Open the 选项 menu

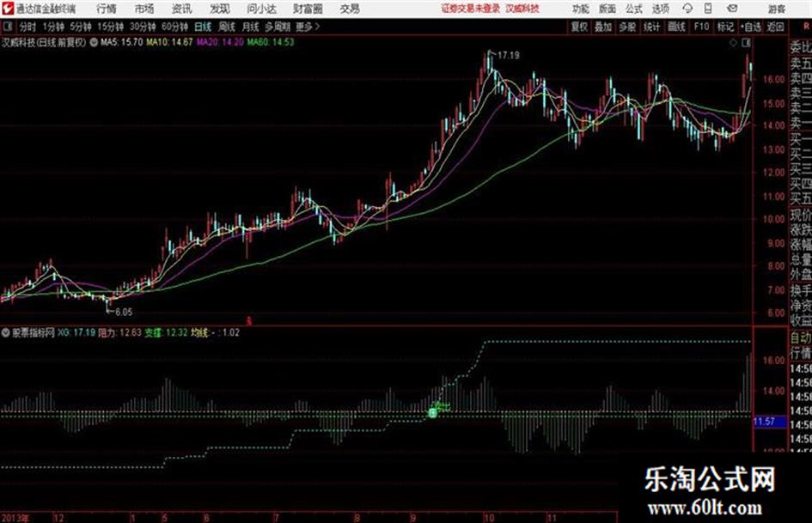click(660, 9)
